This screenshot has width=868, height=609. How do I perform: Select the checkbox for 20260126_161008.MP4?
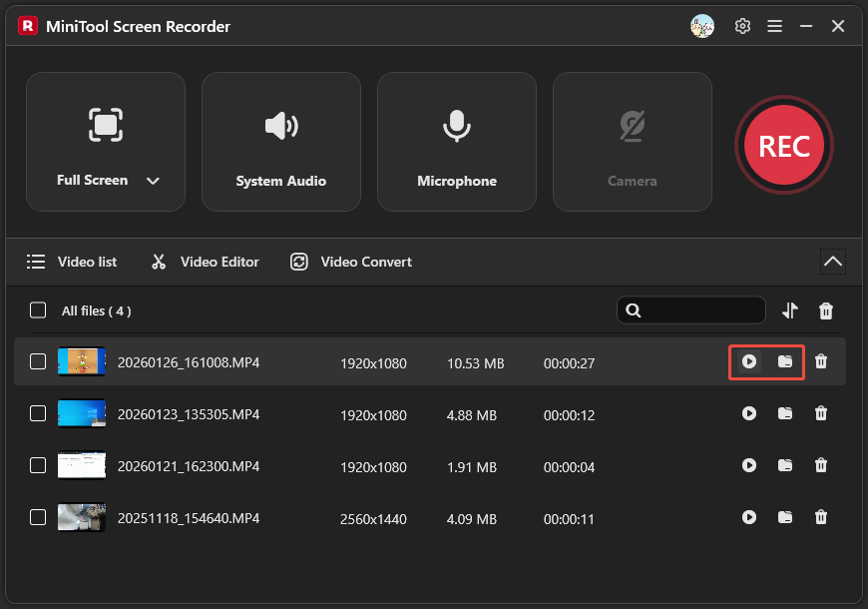tap(37, 362)
